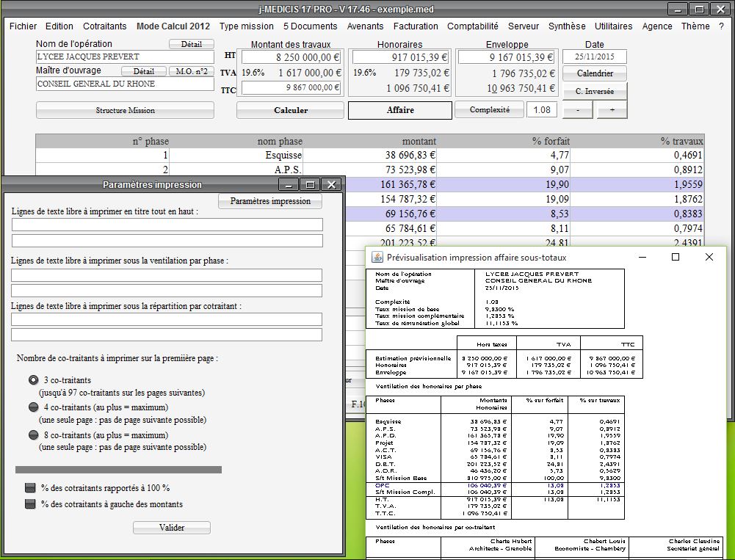This screenshot has width=735, height=560.
Task: Select the 4 co-traitants radio option
Action: 33,407
